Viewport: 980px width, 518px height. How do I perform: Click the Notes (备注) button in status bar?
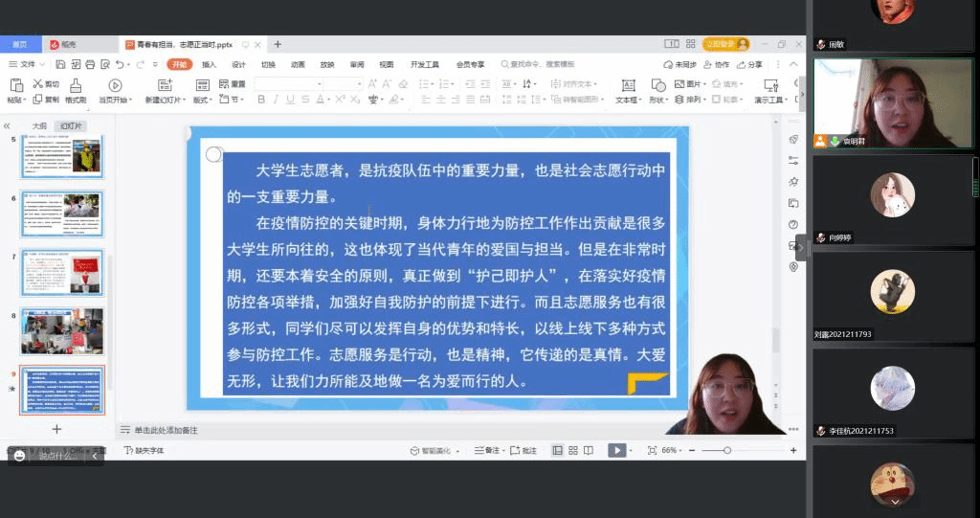(488, 450)
